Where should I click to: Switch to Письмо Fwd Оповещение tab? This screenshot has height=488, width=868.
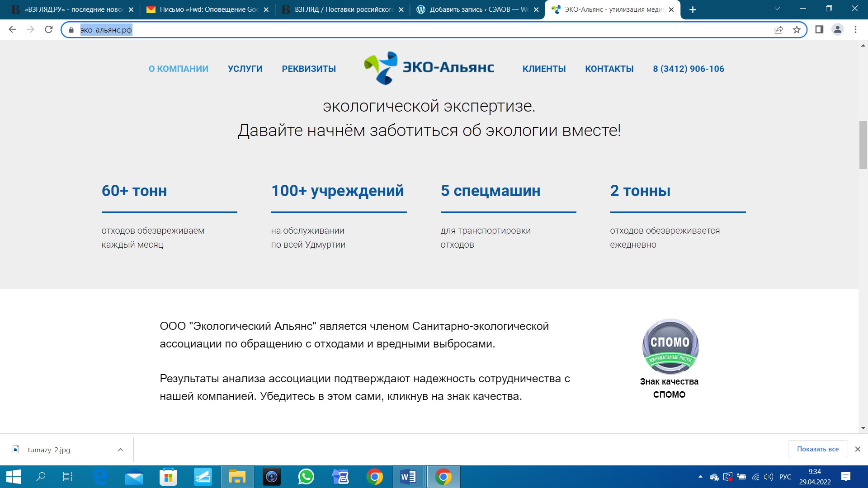pyautogui.click(x=208, y=9)
